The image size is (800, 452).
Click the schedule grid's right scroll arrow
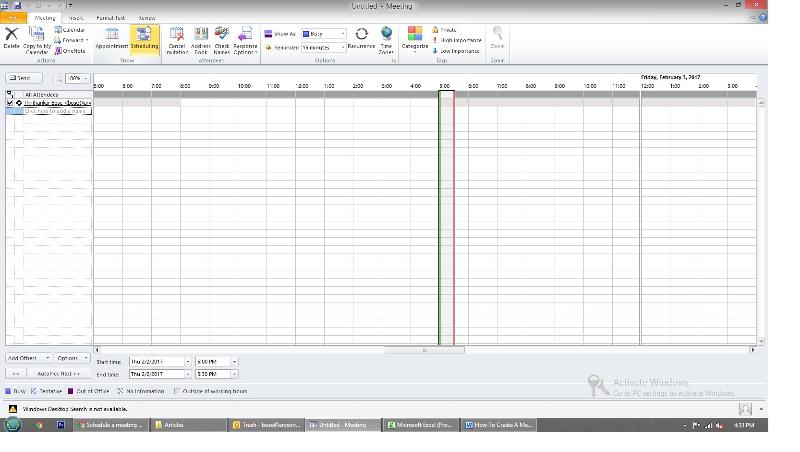[x=753, y=350]
